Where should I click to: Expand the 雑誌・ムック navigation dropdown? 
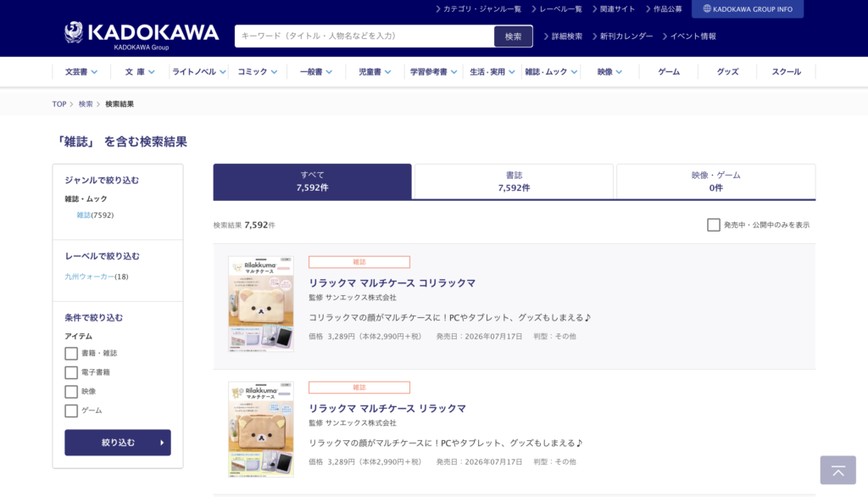550,72
